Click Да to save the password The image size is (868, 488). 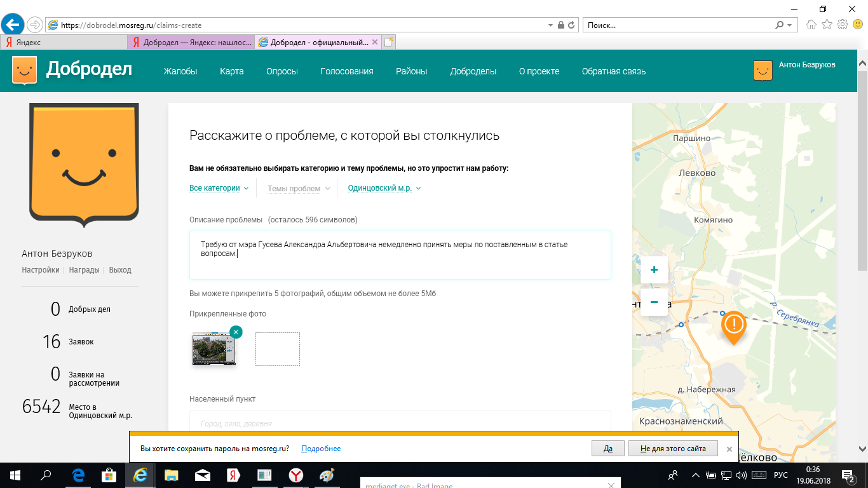607,448
